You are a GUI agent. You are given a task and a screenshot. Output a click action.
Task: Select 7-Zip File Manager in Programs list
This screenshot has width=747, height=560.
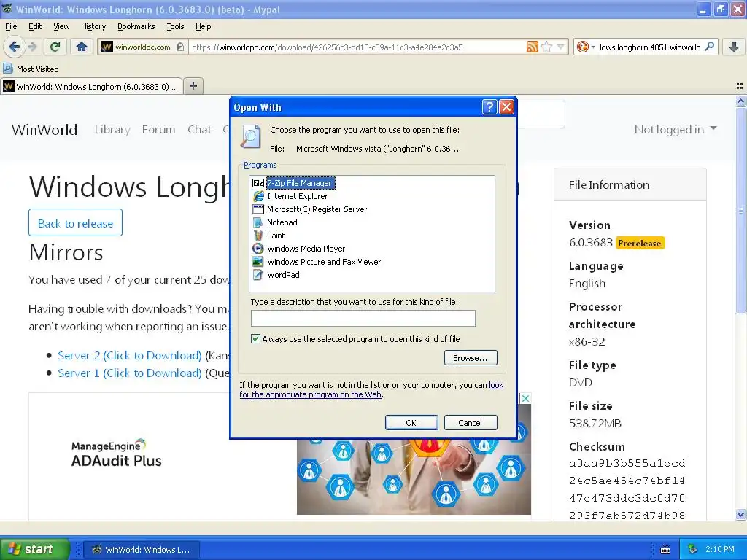tap(293, 183)
